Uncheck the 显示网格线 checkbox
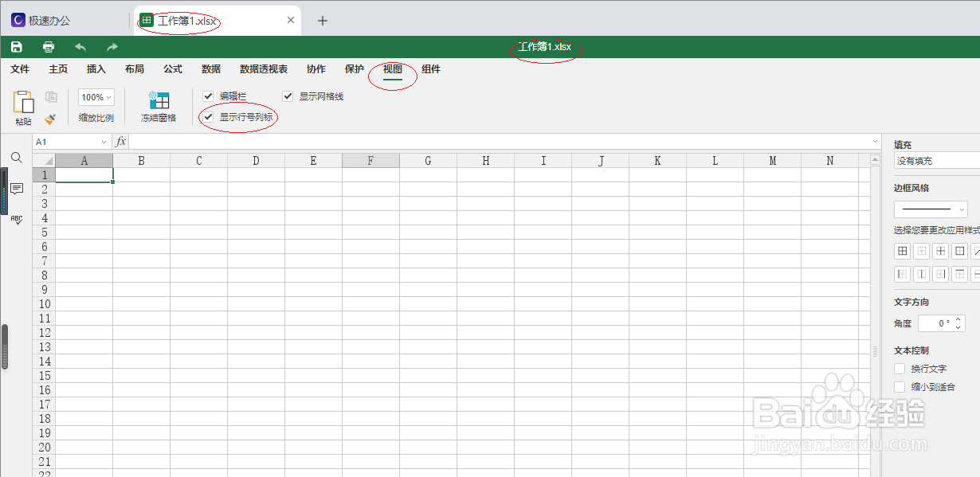Image resolution: width=980 pixels, height=477 pixels. (x=288, y=96)
